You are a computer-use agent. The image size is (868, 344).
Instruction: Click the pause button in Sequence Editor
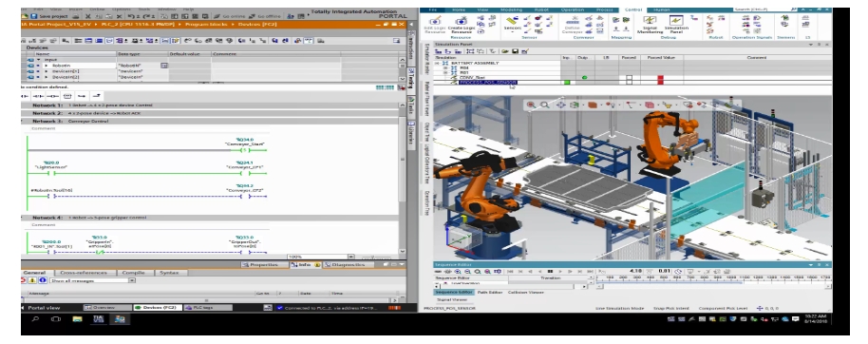click(550, 272)
